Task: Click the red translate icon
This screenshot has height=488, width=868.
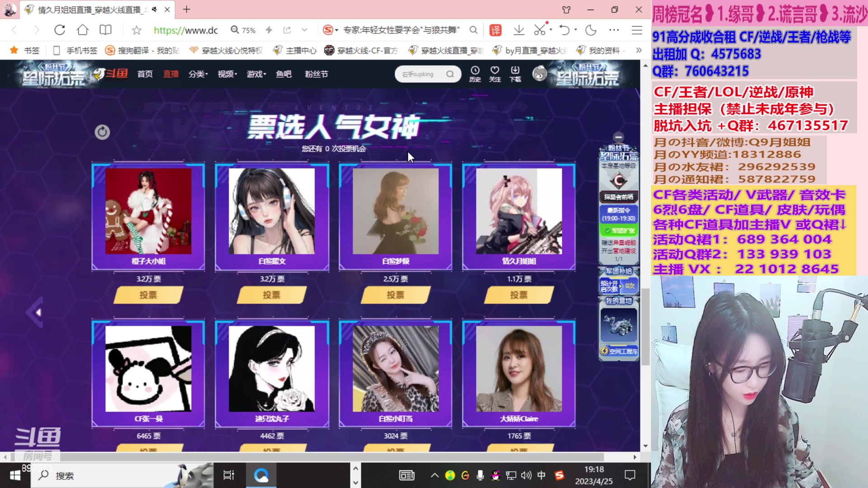Action: pos(495,30)
